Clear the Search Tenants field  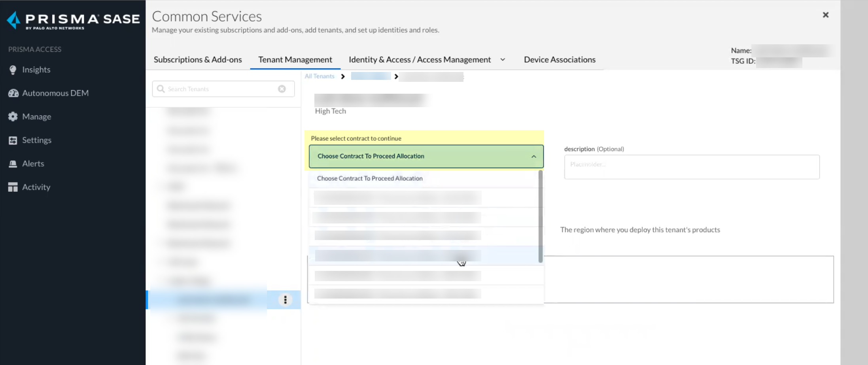(x=282, y=89)
